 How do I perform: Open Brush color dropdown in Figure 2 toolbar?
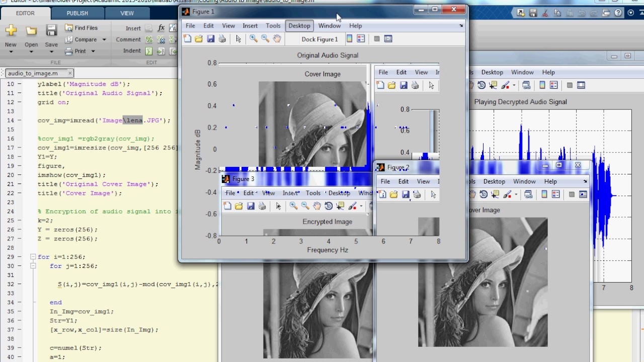click(x=516, y=195)
